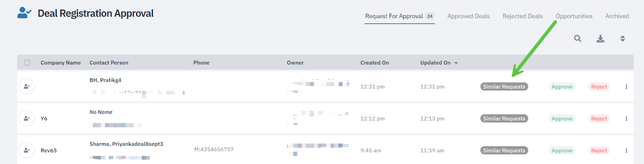Click the download export icon

600,39
